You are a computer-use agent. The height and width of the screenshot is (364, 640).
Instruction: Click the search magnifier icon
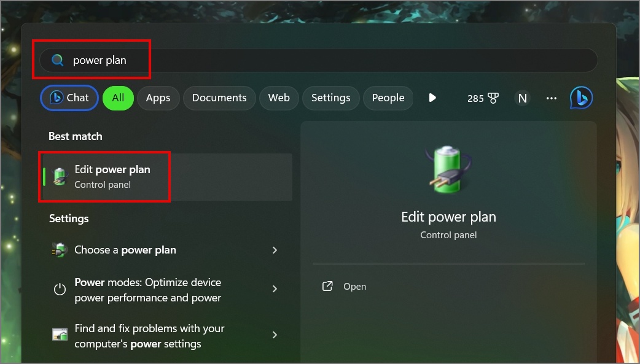click(x=58, y=60)
